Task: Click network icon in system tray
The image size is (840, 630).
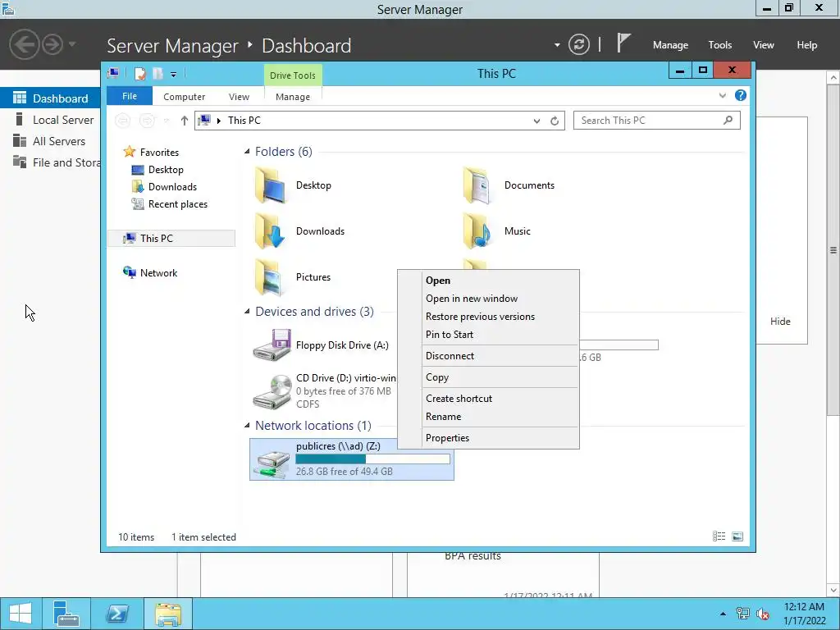Action: tap(742, 614)
